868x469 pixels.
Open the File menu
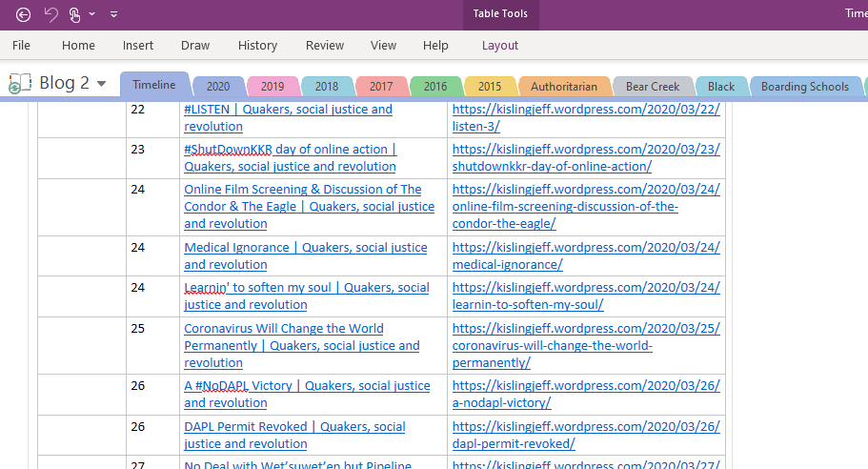coord(21,45)
